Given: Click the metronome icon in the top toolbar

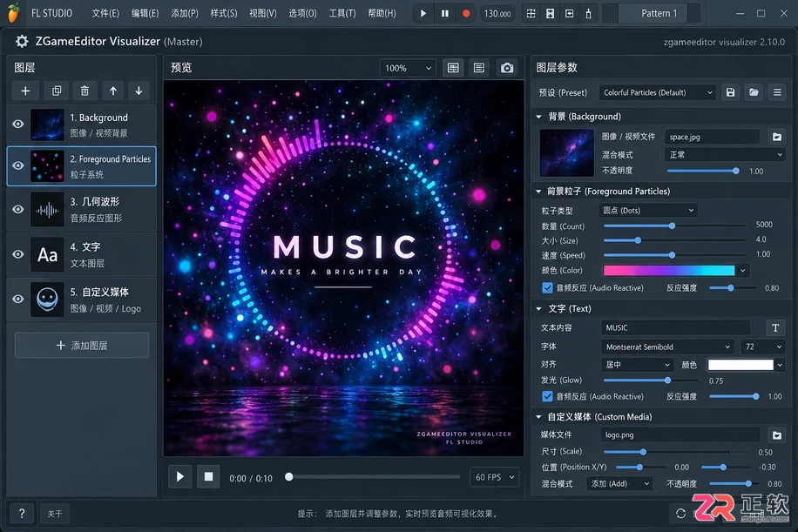Looking at the screenshot, I should pyautogui.click(x=588, y=14).
